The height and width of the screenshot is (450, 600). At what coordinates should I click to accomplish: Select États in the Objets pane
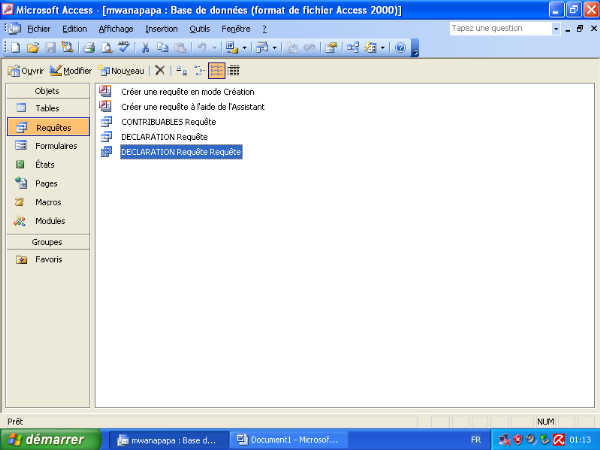[x=48, y=165]
